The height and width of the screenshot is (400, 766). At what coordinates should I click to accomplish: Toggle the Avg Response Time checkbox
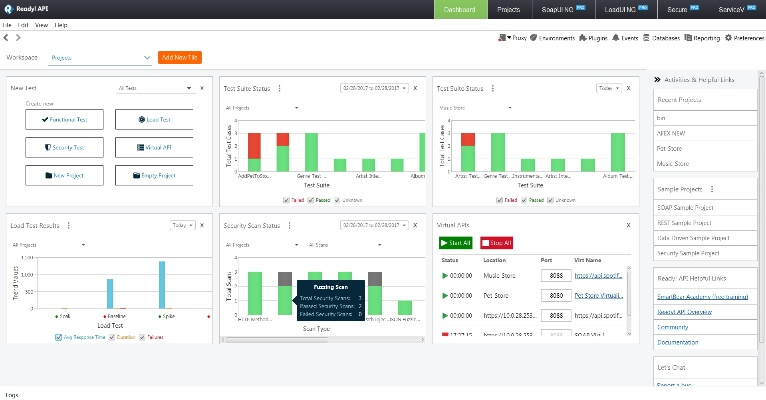tap(57, 337)
